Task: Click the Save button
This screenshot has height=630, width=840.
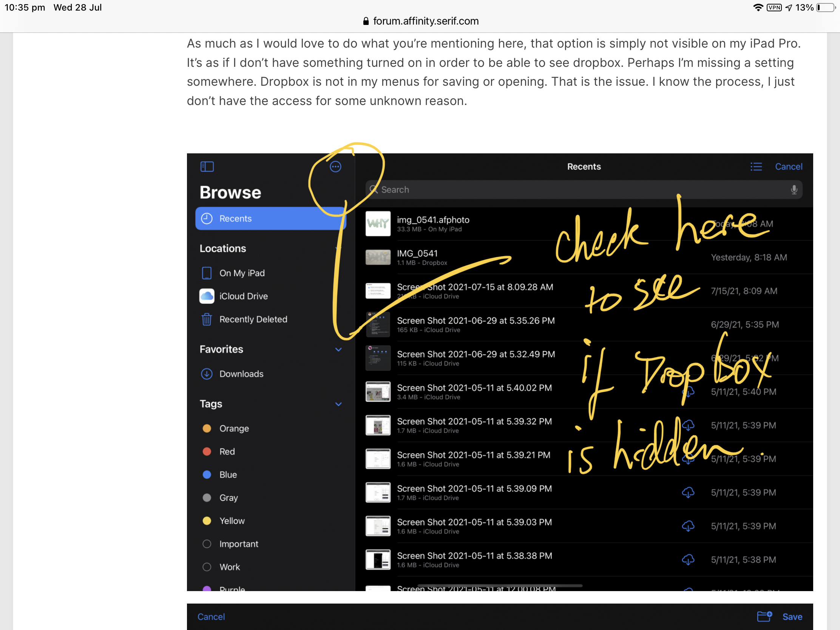Action: (792, 616)
